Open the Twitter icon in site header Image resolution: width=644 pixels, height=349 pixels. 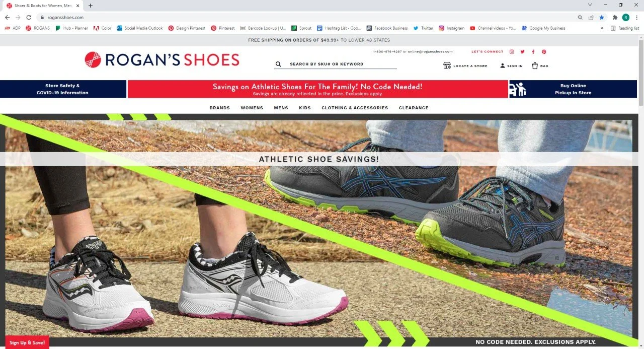523,52
